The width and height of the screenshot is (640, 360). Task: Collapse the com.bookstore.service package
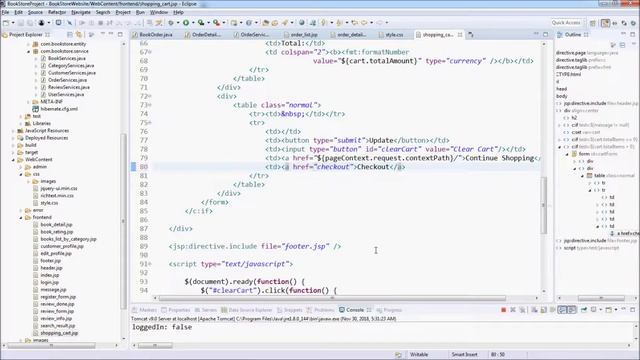pyautogui.click(x=29, y=51)
